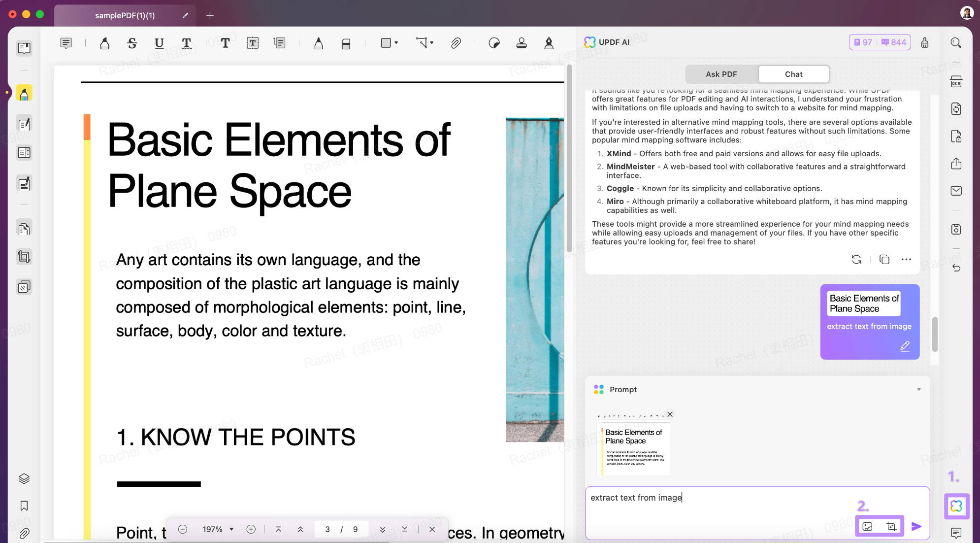Open the Bookmarks panel icon
The image size is (980, 543).
tap(24, 506)
